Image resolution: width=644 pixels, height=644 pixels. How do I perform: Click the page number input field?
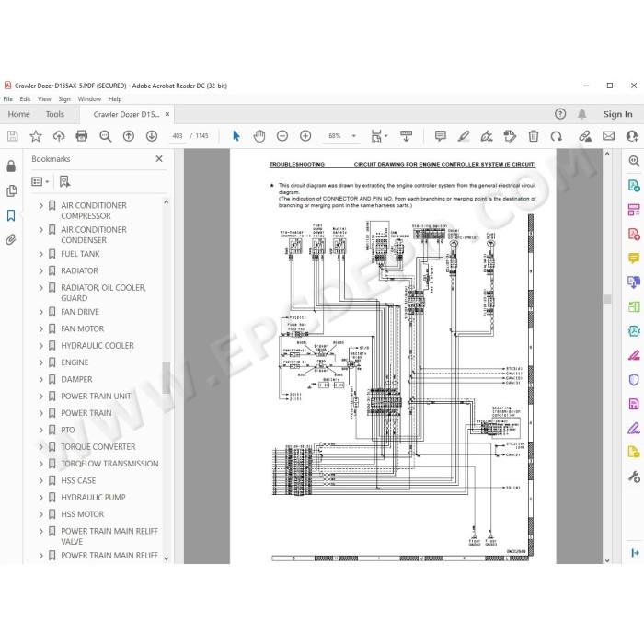[x=178, y=136]
